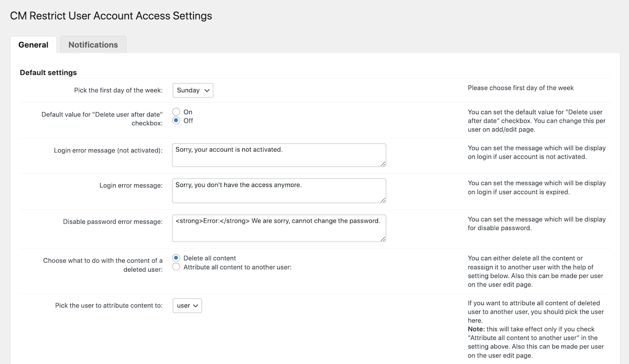Click the bold Note: text in help column

tap(477, 329)
